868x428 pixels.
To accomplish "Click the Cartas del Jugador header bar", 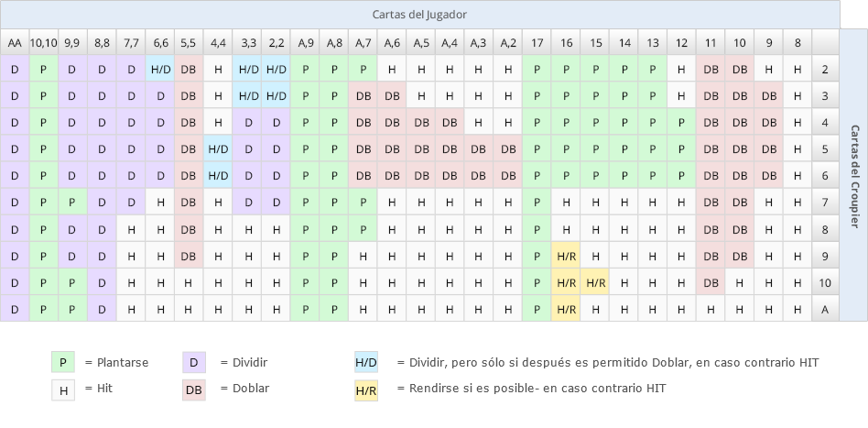I will pos(420,15).
